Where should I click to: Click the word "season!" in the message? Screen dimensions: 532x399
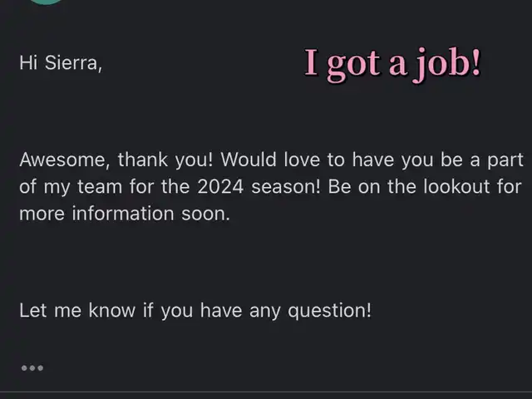[x=286, y=187]
